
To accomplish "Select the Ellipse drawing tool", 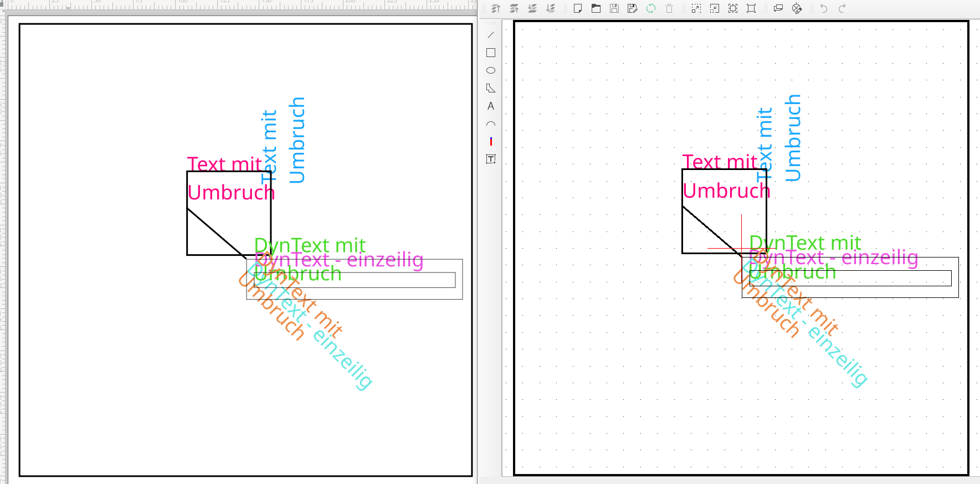I will click(491, 70).
